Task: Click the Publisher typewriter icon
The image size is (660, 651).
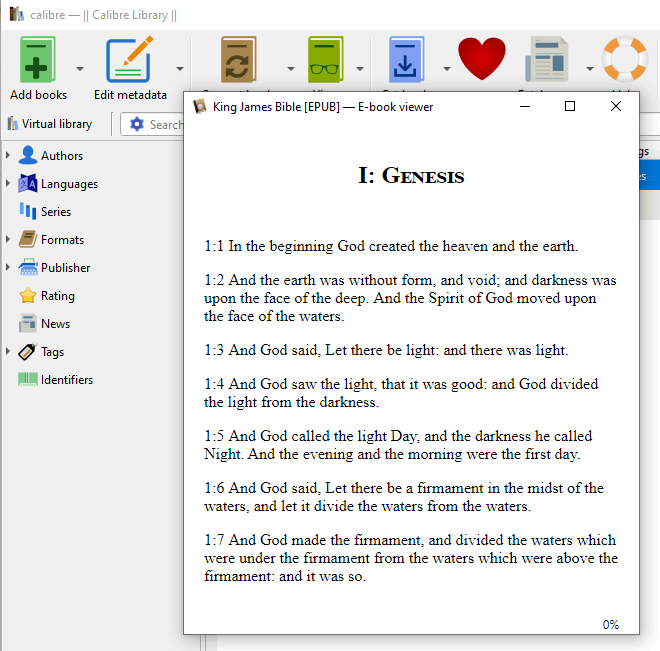Action: [x=28, y=268]
